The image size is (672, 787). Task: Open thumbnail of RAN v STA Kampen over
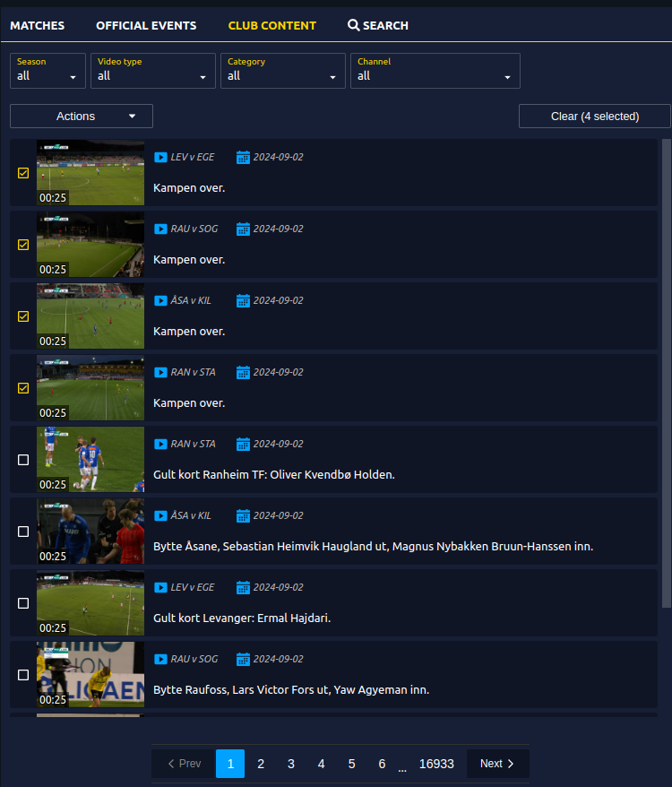pos(90,388)
